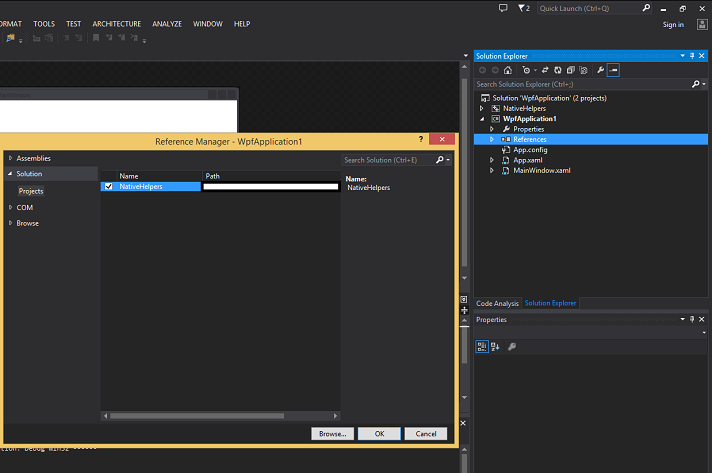The image size is (712, 473).
Task: Click Sync with Active Document icon
Action: point(545,70)
